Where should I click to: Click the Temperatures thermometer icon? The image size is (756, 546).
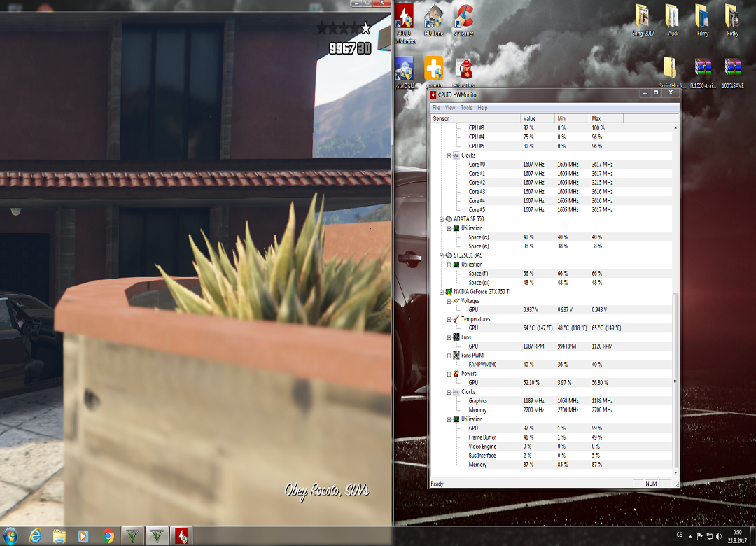(456, 319)
